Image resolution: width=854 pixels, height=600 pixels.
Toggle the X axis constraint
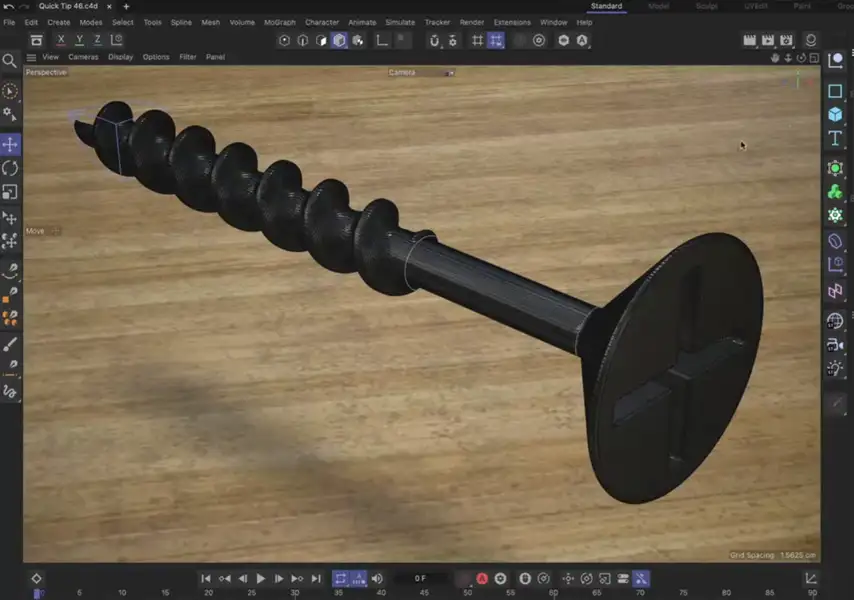[61, 40]
